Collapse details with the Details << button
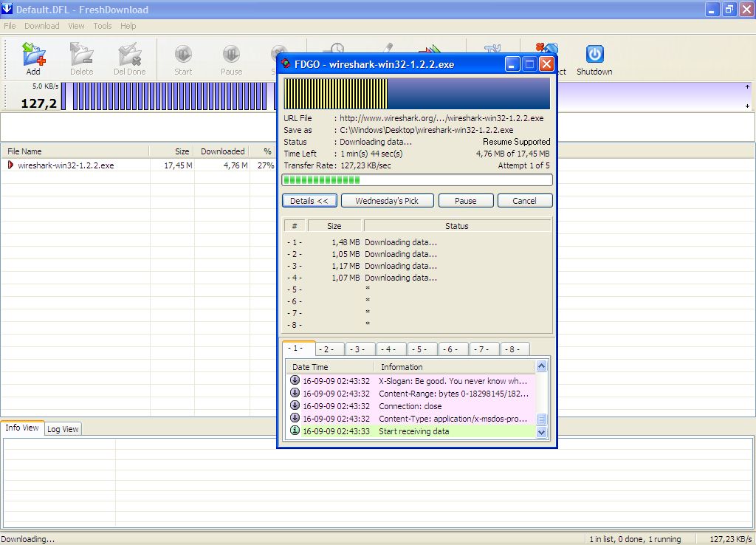Screen dimensions: 756x545 click(309, 201)
